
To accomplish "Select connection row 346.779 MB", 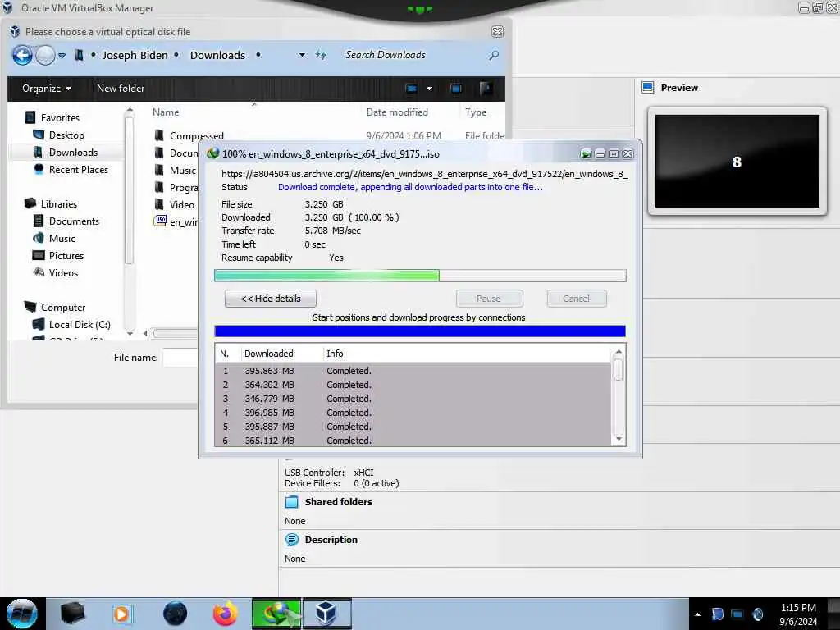I will [413, 399].
